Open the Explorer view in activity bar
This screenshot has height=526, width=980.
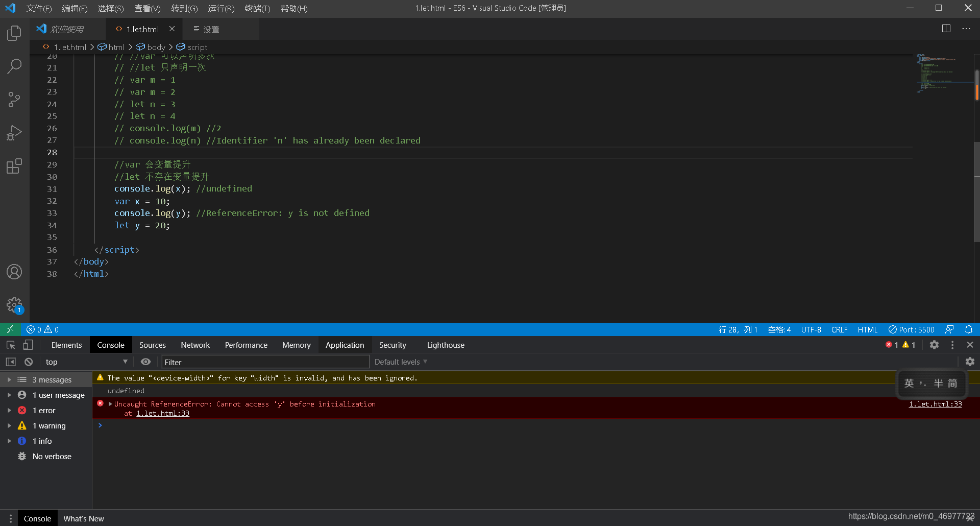[14, 33]
